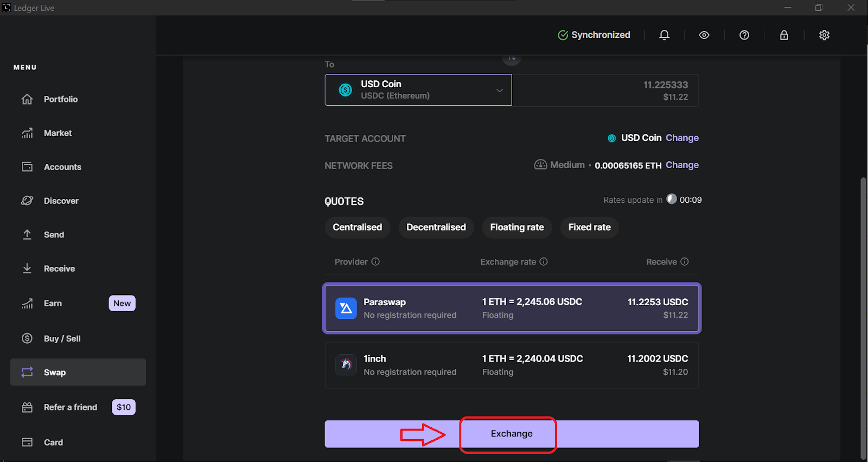Click the Paraswap provider logo
This screenshot has height=462, width=868.
pyautogui.click(x=346, y=308)
